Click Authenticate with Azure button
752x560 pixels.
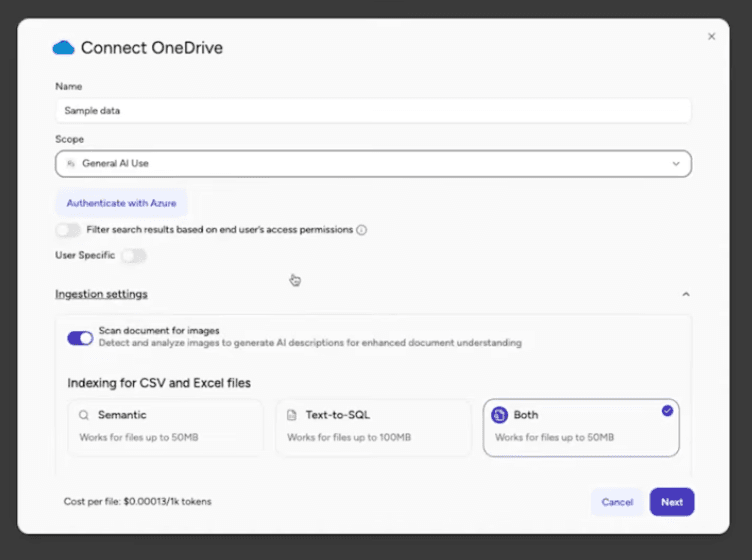click(x=121, y=203)
